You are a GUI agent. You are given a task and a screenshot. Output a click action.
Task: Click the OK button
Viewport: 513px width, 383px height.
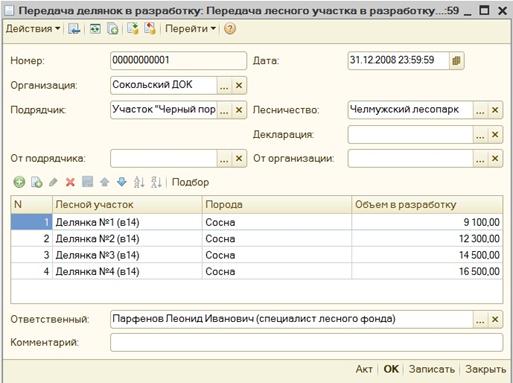tap(391, 369)
